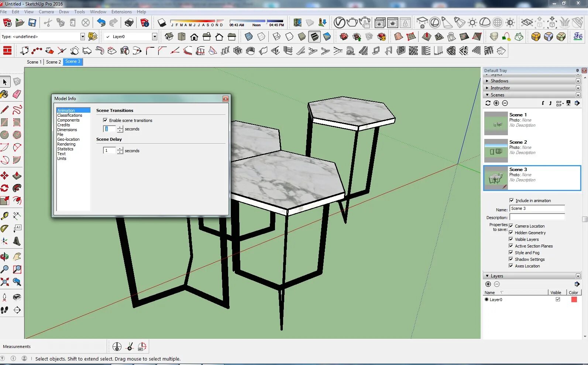Toggle Style and Fog checkbox
Screen dimensions: 588x365
click(511, 252)
